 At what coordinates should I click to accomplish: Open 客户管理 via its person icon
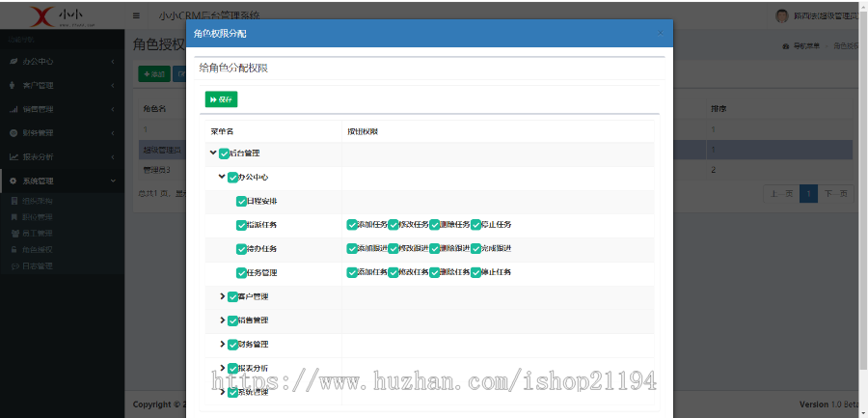[14, 85]
